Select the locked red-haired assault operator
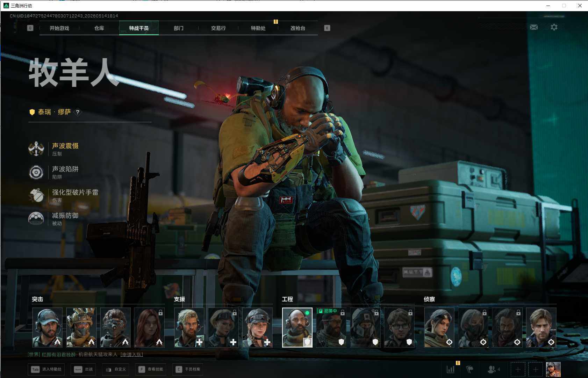The height and width of the screenshot is (378, 588). click(149, 328)
